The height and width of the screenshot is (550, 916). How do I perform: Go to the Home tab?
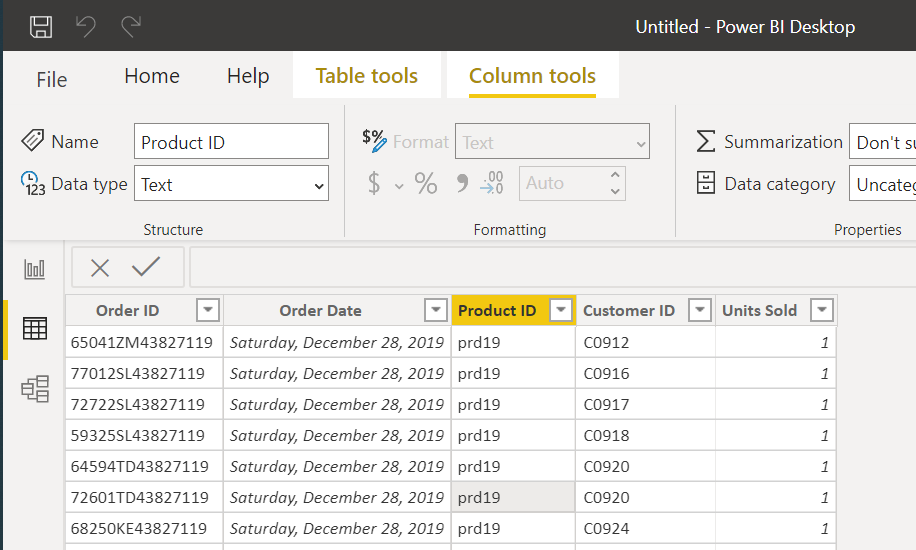click(152, 76)
